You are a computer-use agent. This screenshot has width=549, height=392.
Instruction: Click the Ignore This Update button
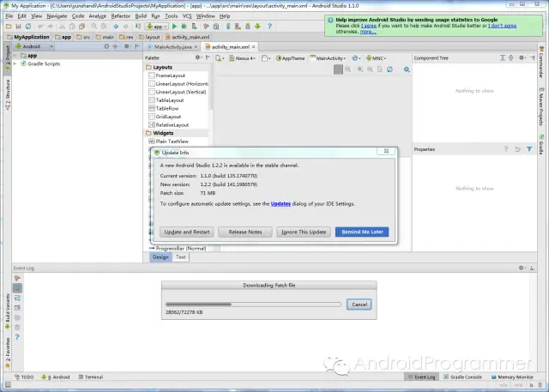304,232
